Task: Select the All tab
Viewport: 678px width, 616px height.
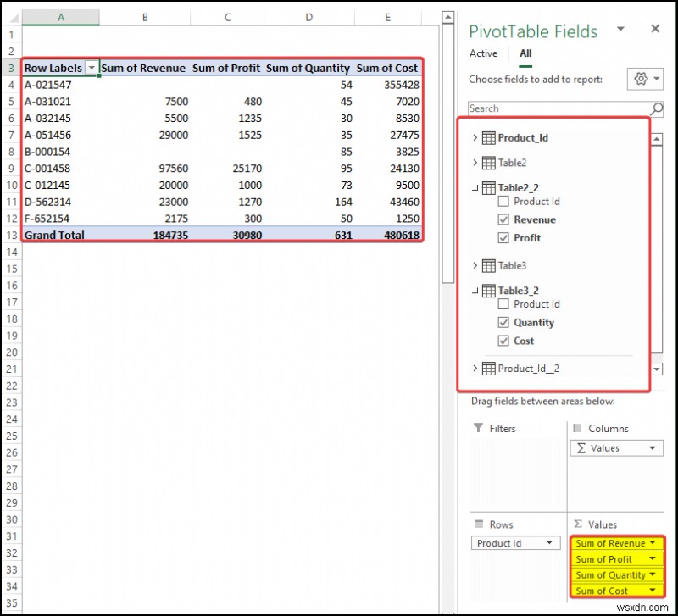Action: tap(525, 53)
